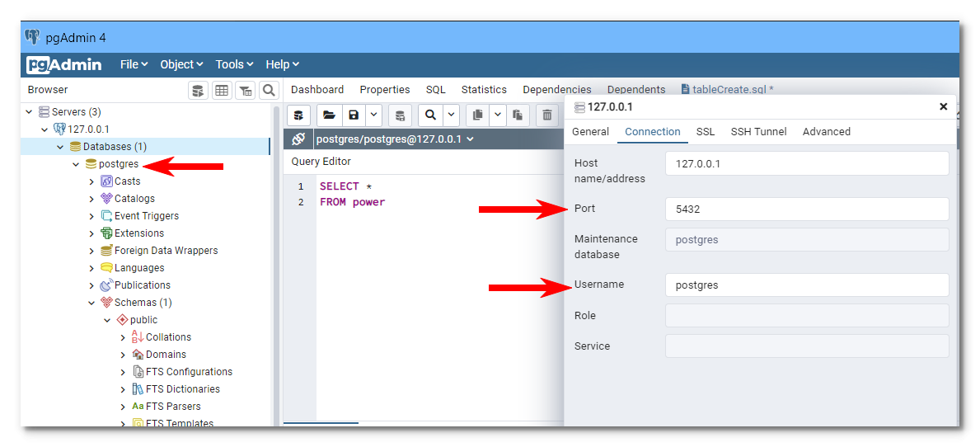Viewport: 980px width, 447px height.
Task: Collapse the Databases (1) node
Action: coord(60,147)
